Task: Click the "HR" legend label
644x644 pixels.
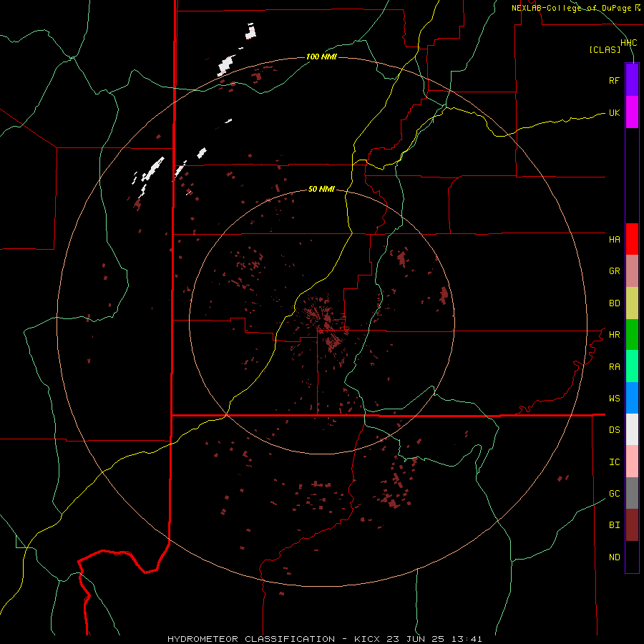Action: (614, 335)
